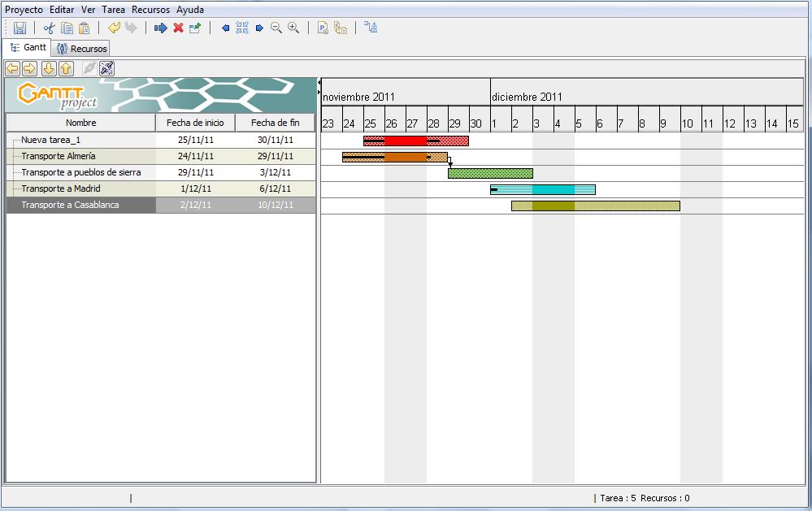Paste from clipboard with the paste icon
The width and height of the screenshot is (812, 511).
(84, 28)
